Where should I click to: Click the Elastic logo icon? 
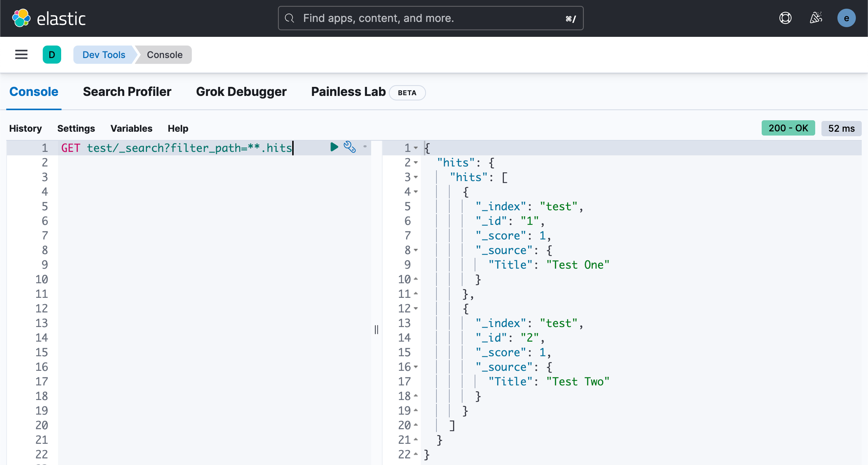click(x=21, y=18)
